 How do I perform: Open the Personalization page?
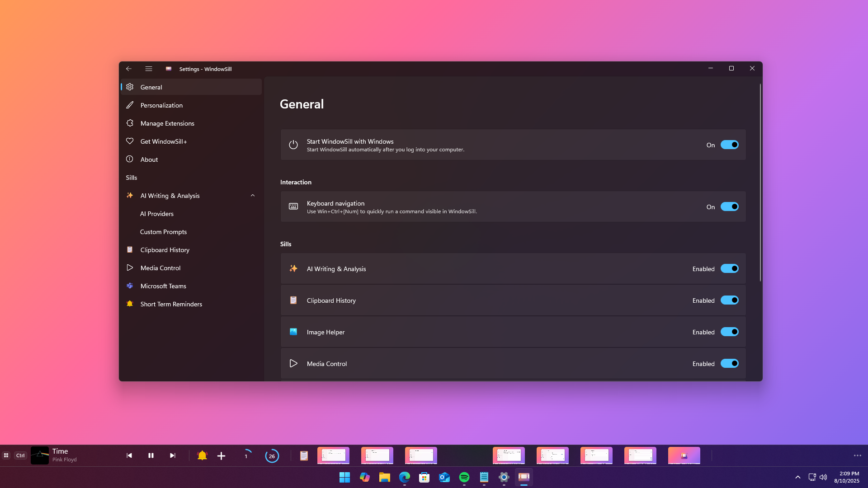161,105
